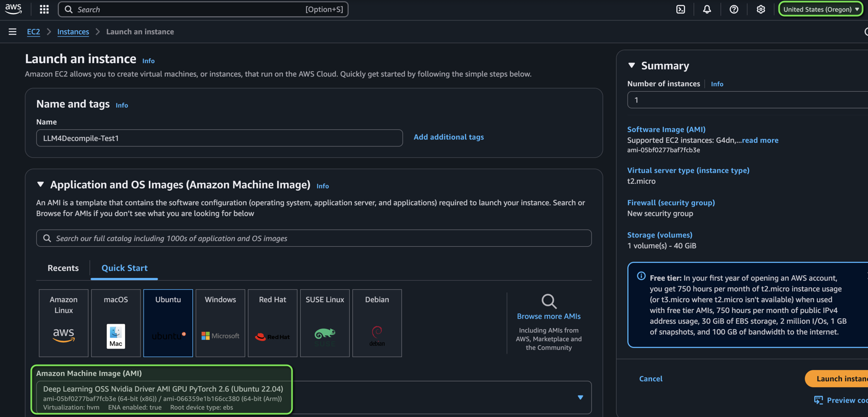Screen dimensions: 868x417
Task: Click the ami-05bf0277baf7fcb3e text in Summary
Action: 663,150
